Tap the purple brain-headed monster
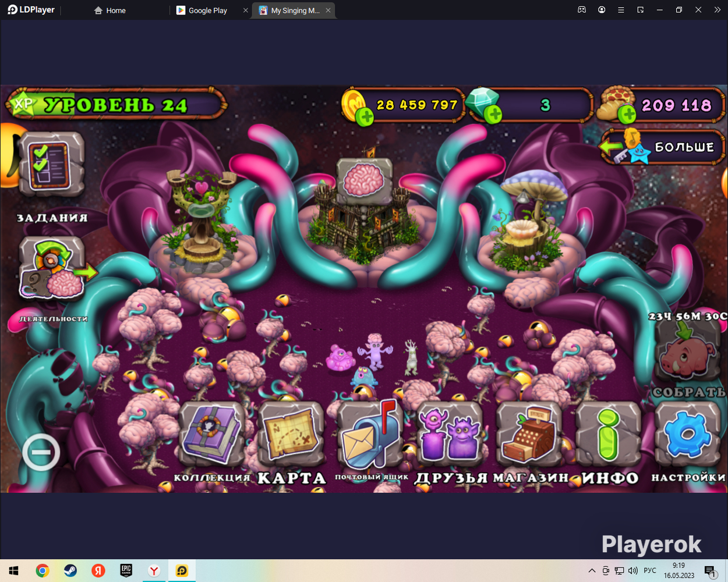 click(374, 350)
